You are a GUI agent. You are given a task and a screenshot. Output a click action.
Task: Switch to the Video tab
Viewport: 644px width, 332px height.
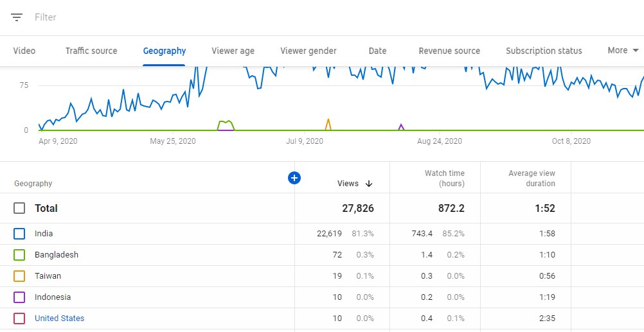click(24, 51)
